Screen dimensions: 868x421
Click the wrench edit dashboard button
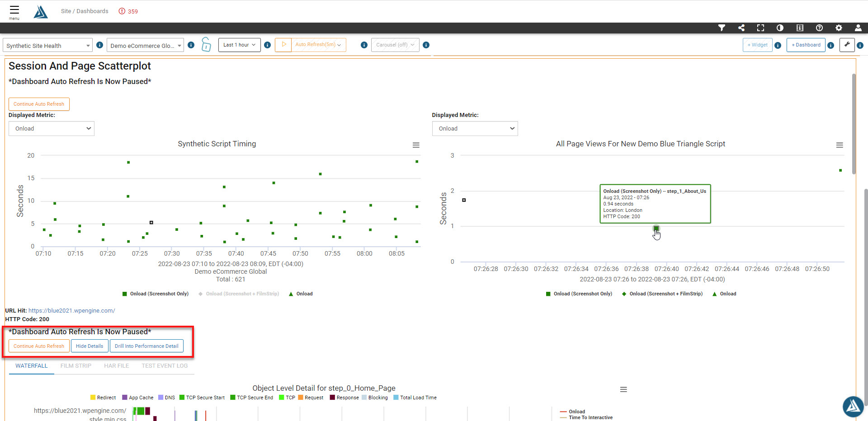tap(847, 45)
